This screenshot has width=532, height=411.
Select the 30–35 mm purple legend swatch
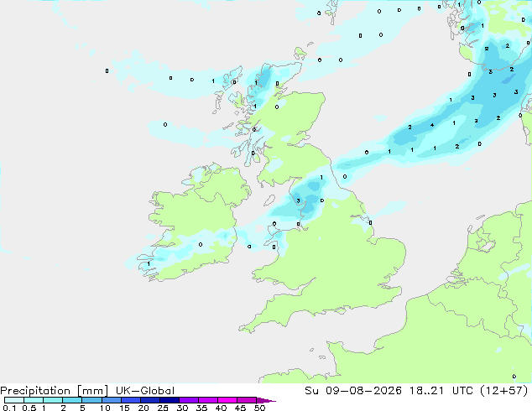[189, 400]
